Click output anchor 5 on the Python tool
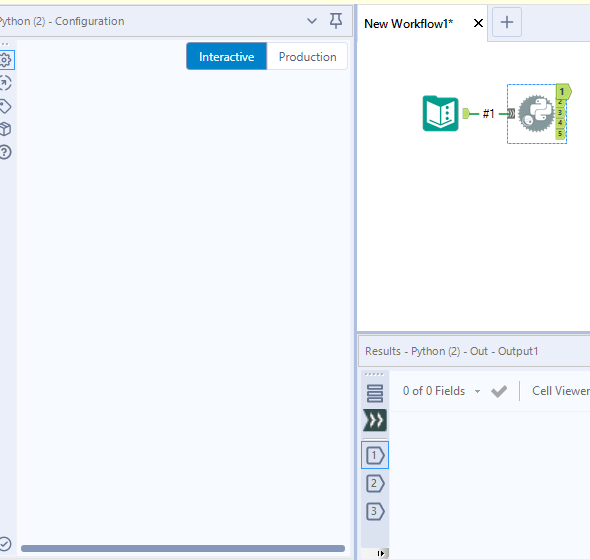 coord(560,134)
